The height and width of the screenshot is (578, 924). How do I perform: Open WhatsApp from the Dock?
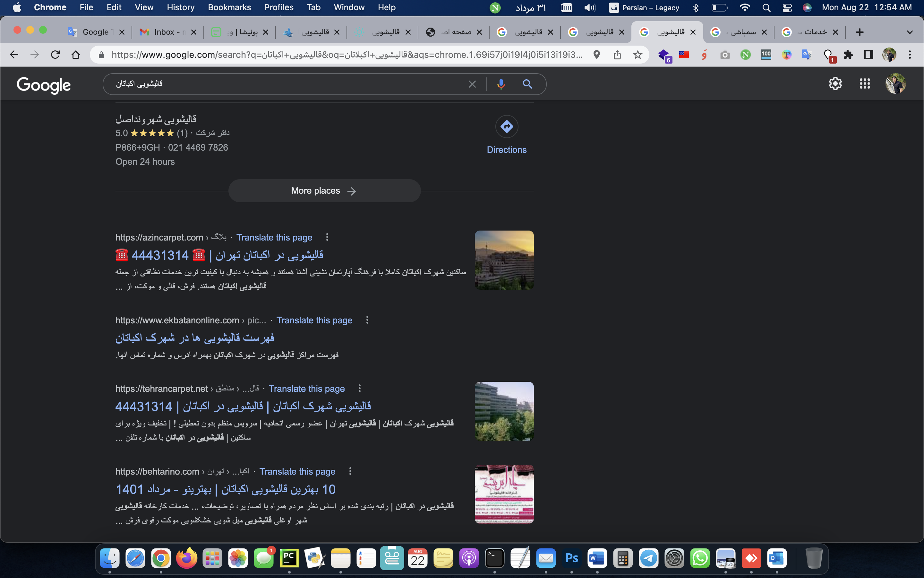point(700,558)
